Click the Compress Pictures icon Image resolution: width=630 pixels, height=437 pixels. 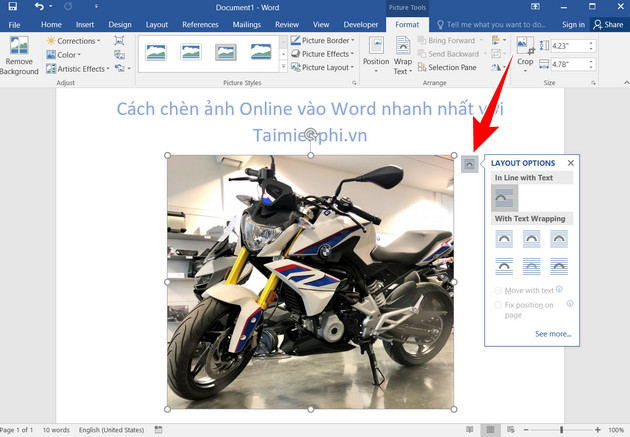pyautogui.click(x=119, y=41)
